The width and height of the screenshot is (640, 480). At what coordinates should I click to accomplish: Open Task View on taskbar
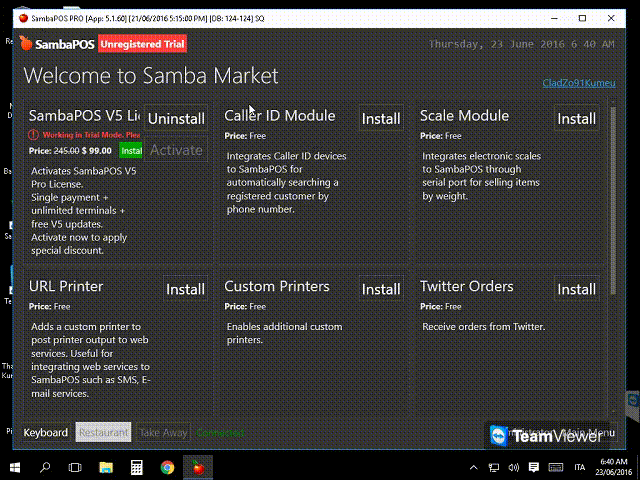pos(75,467)
